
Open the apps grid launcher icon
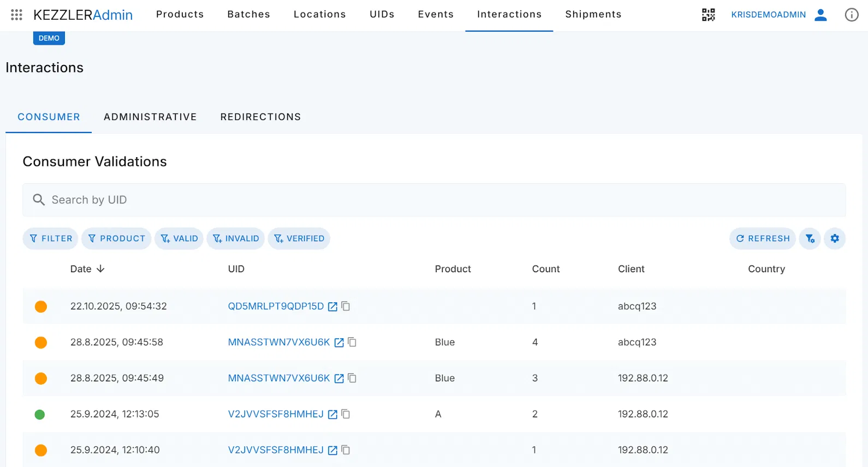tap(16, 15)
